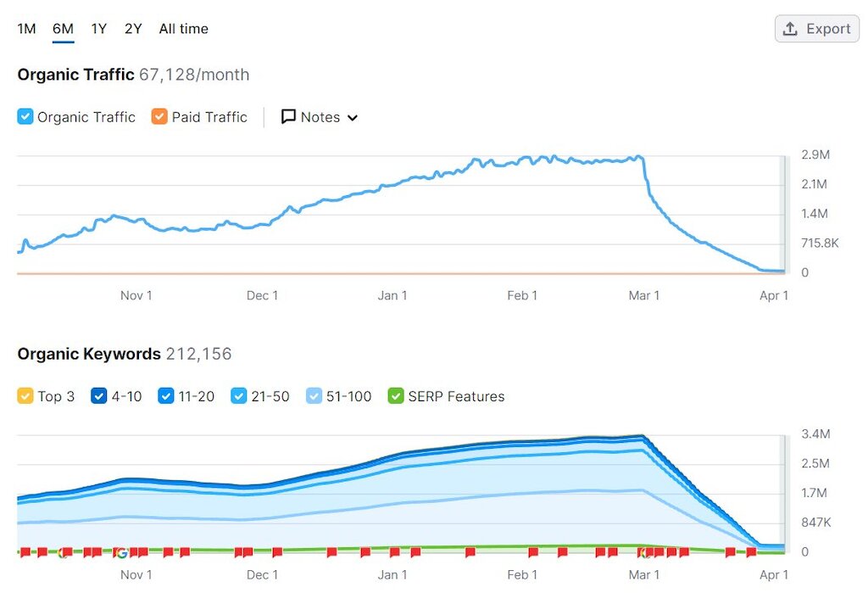Click the red flag near Feb 1
868x593 pixels.
pos(532,552)
